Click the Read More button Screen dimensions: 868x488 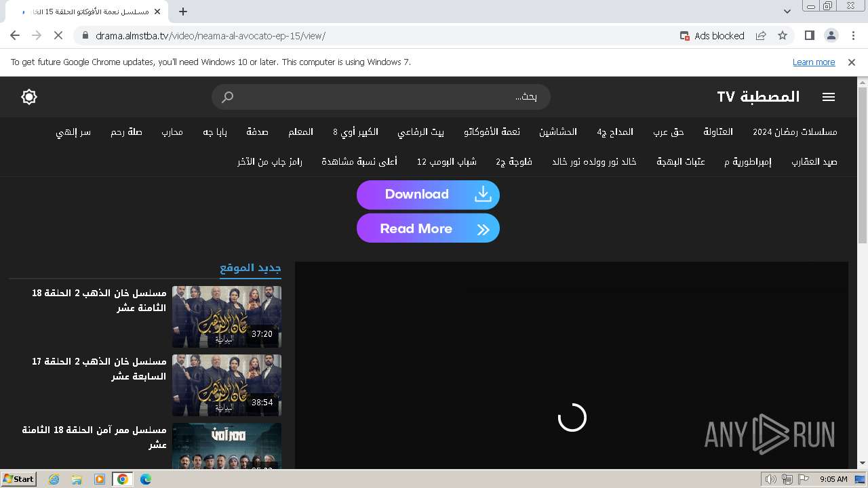[x=428, y=228]
